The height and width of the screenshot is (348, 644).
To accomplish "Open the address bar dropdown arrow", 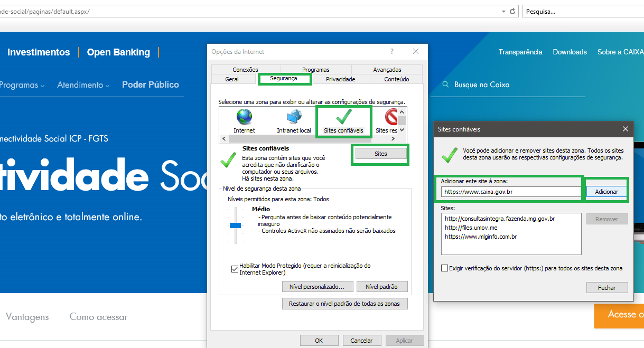I will [x=503, y=11].
